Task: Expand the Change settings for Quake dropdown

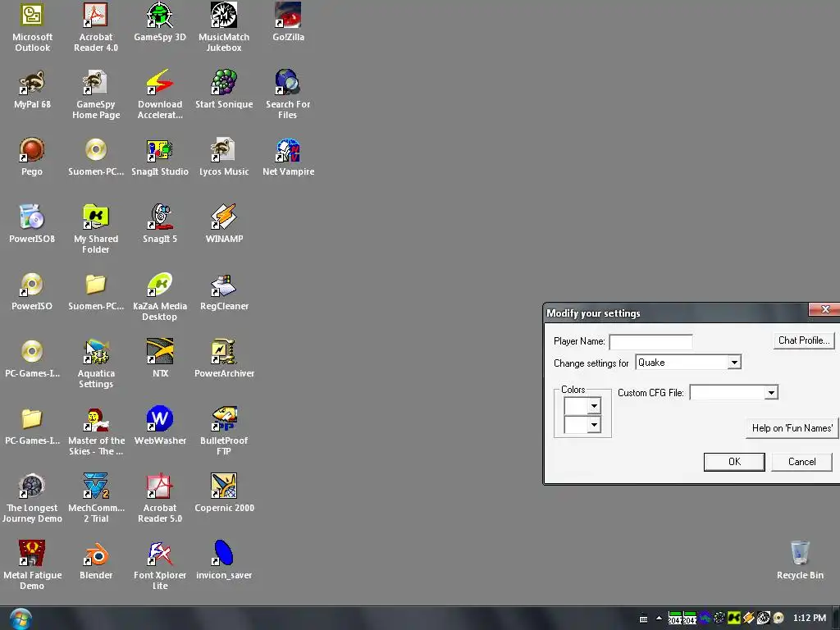Action: (x=734, y=363)
